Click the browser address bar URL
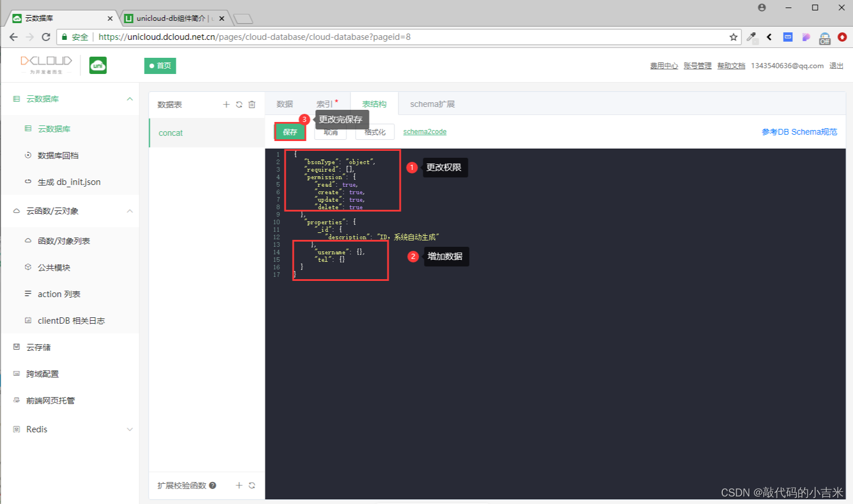Screen dimensions: 853x504 254,37
